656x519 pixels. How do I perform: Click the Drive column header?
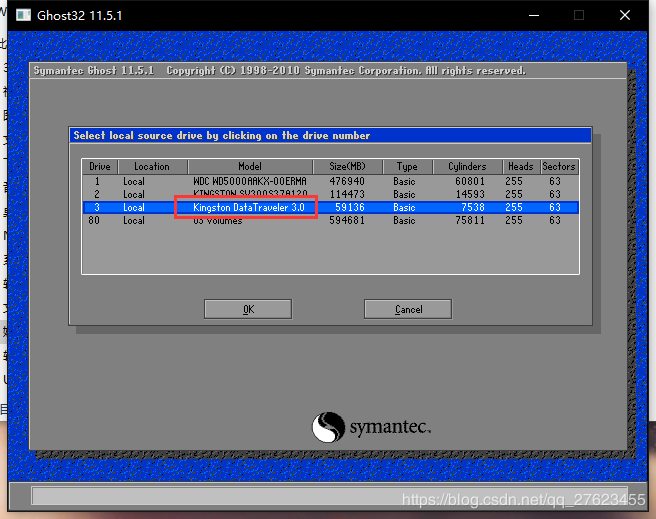tap(100, 166)
